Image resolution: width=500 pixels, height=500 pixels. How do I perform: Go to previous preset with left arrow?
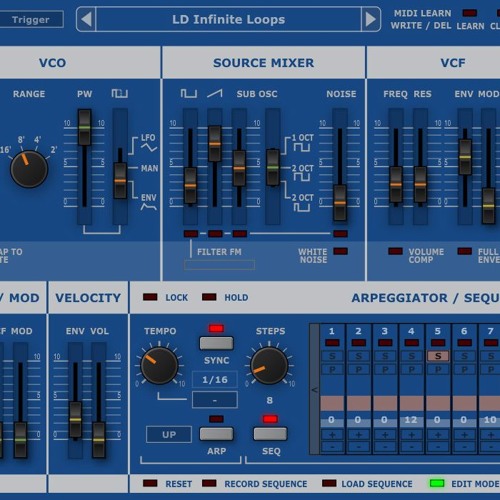click(x=86, y=19)
